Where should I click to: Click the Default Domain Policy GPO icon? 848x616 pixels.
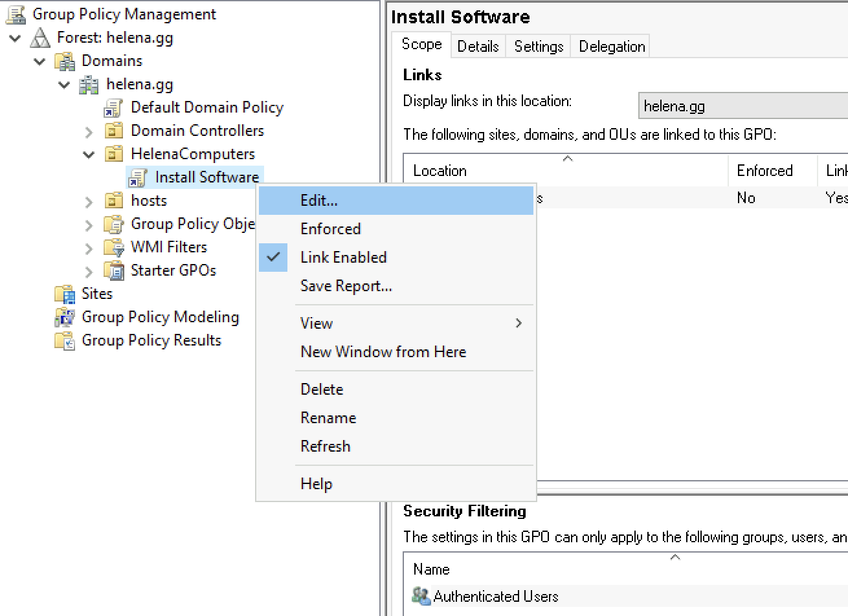[113, 108]
